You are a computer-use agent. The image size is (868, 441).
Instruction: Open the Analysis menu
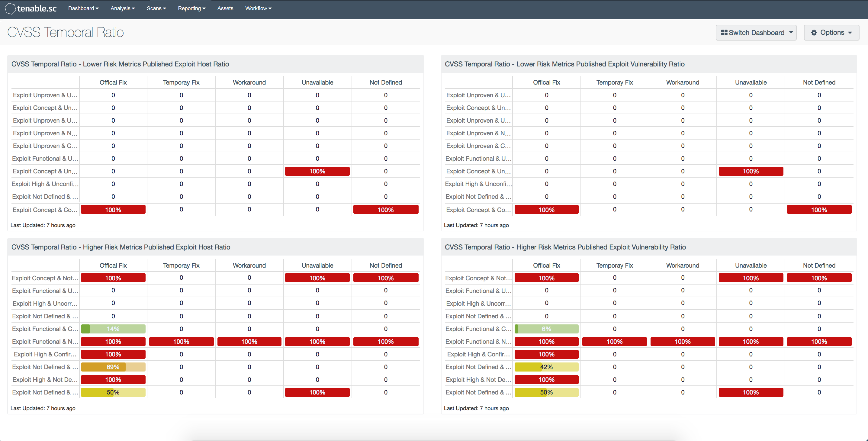(122, 8)
